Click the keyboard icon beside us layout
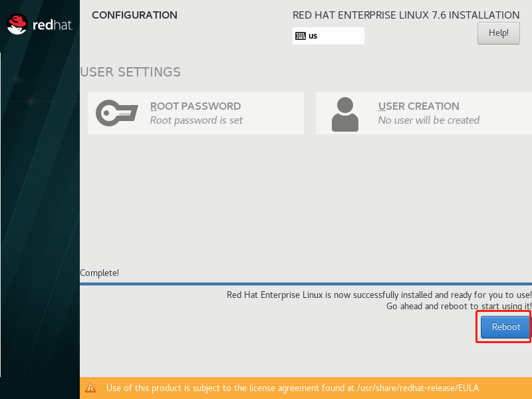The height and width of the screenshot is (399, 532). [301, 36]
